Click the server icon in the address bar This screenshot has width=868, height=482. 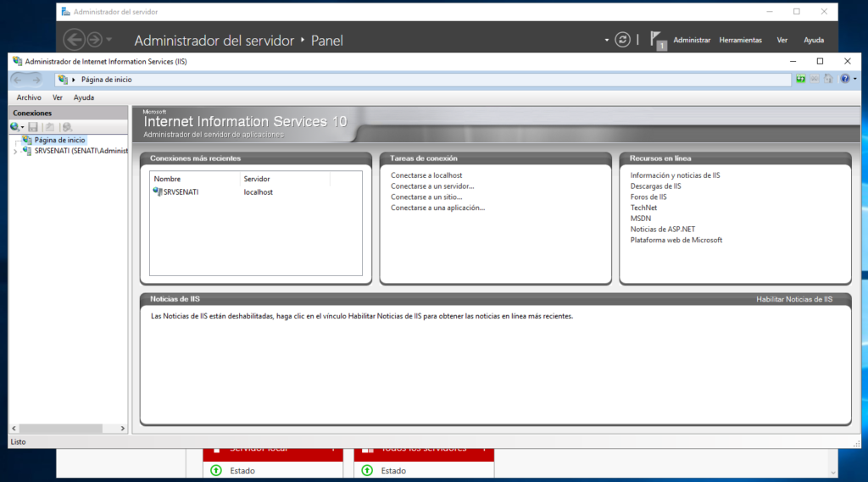coord(63,80)
